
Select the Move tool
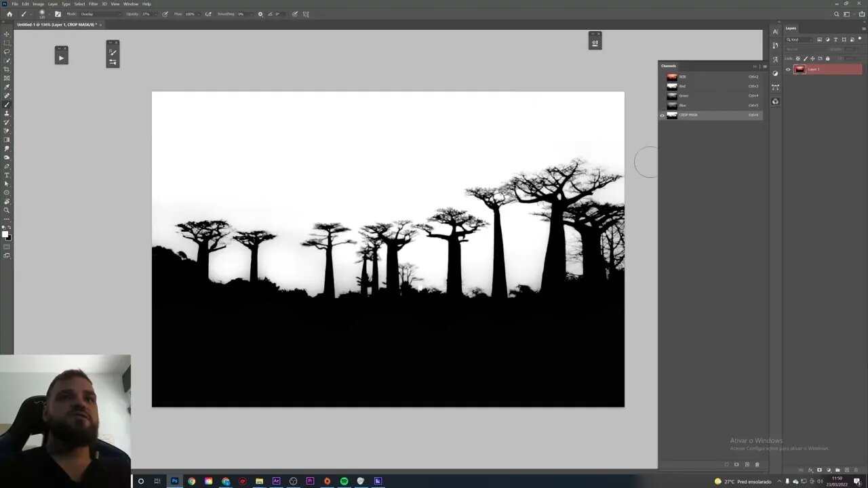click(x=7, y=34)
